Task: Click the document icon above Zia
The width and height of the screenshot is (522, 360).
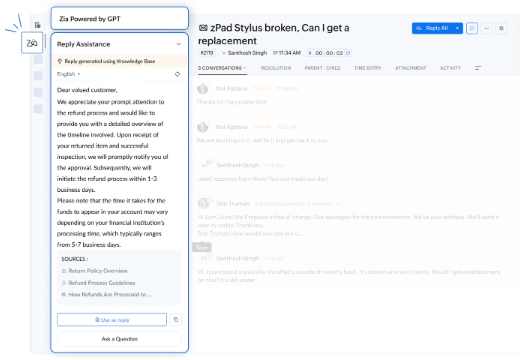Action: pos(38,25)
